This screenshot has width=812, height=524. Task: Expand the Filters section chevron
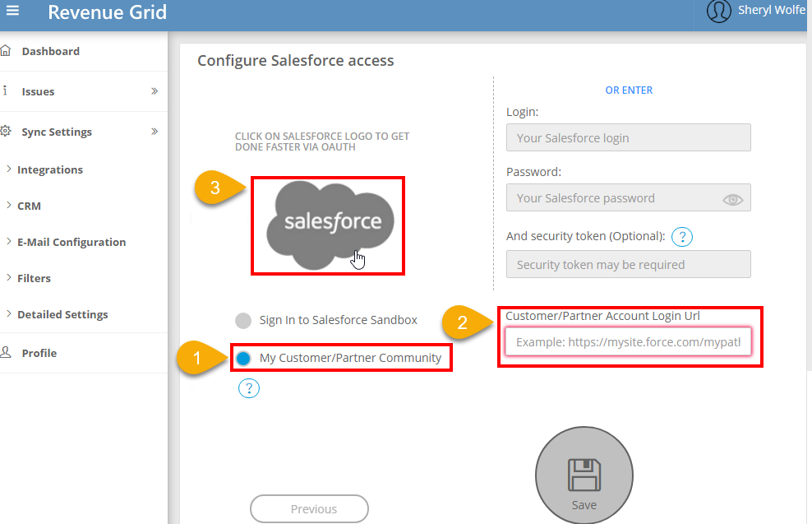tap(9, 278)
